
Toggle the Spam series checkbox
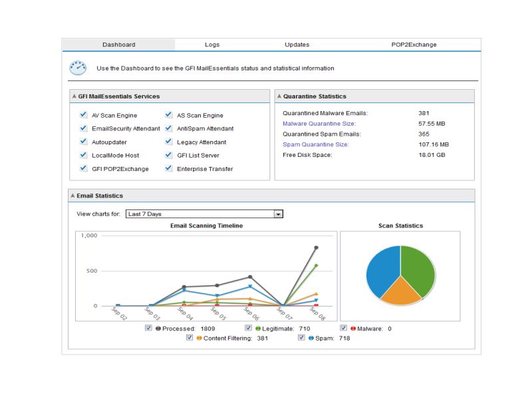pos(301,337)
